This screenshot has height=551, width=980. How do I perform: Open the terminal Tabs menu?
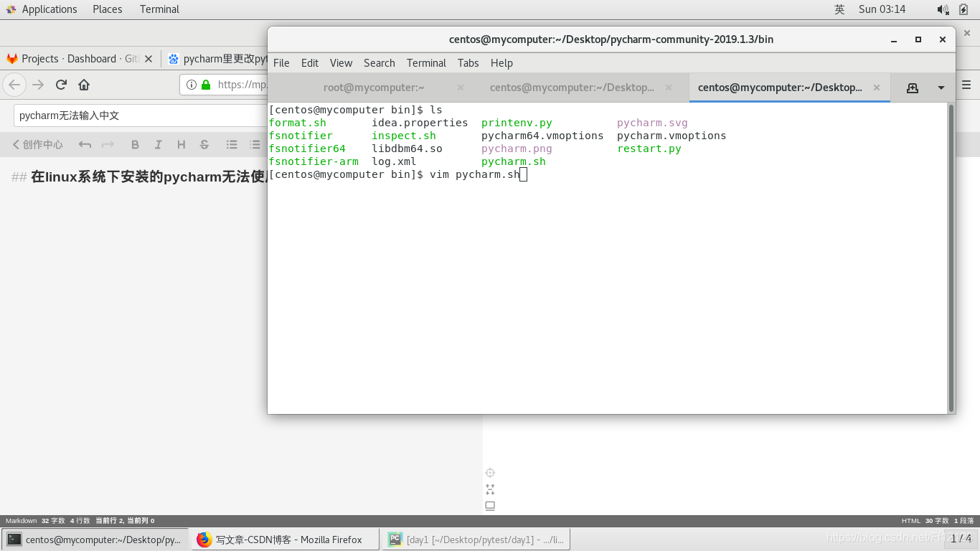468,63
